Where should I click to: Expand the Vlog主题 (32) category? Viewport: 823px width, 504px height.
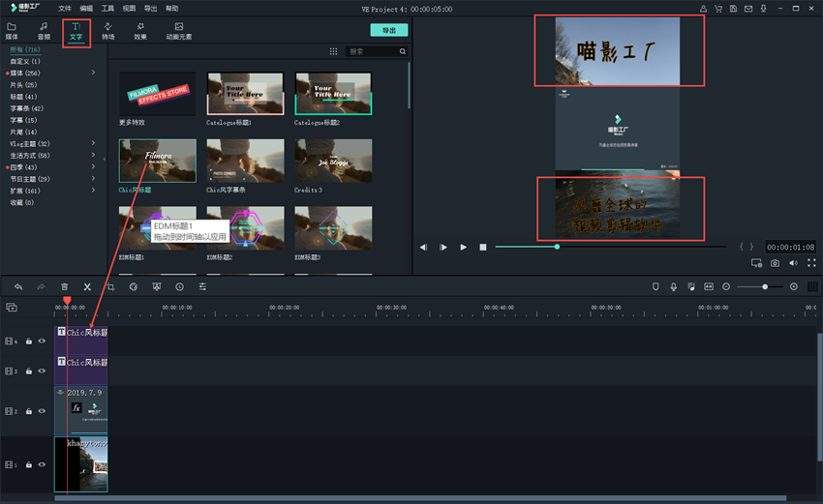point(93,143)
